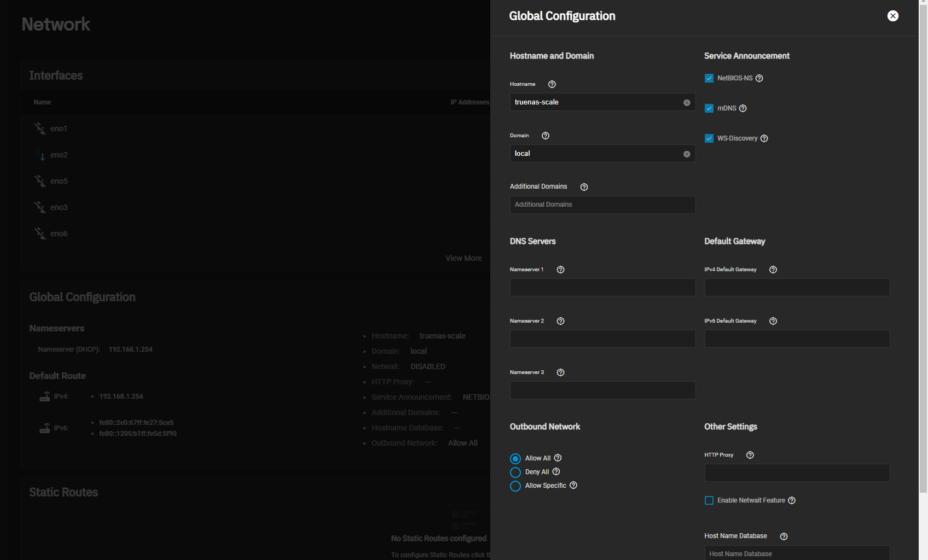The image size is (928, 560).
Task: Click the Netwait DISABLED value
Action: tap(428, 366)
